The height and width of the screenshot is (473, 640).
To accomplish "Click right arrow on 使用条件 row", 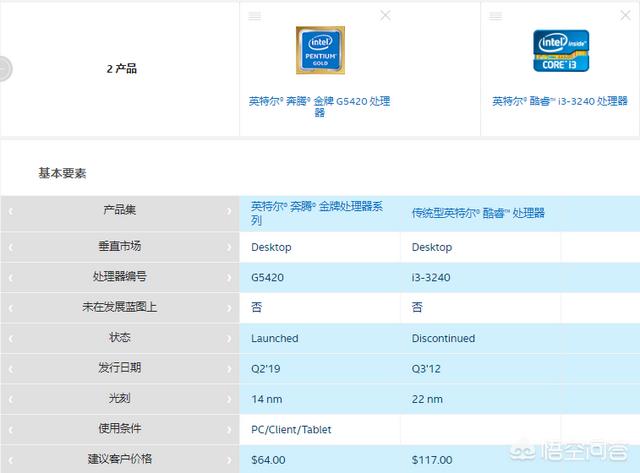I will (229, 430).
